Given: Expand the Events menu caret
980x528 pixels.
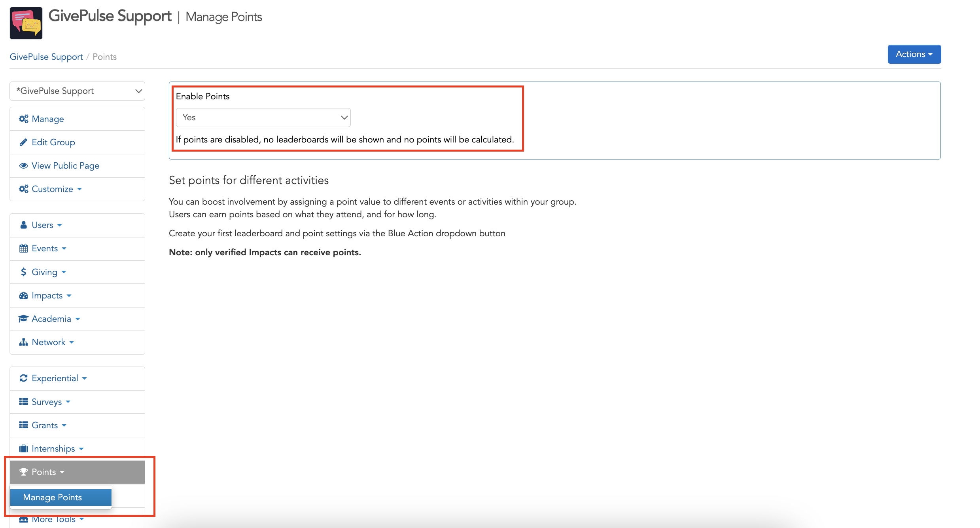Looking at the screenshot, I should tap(64, 249).
